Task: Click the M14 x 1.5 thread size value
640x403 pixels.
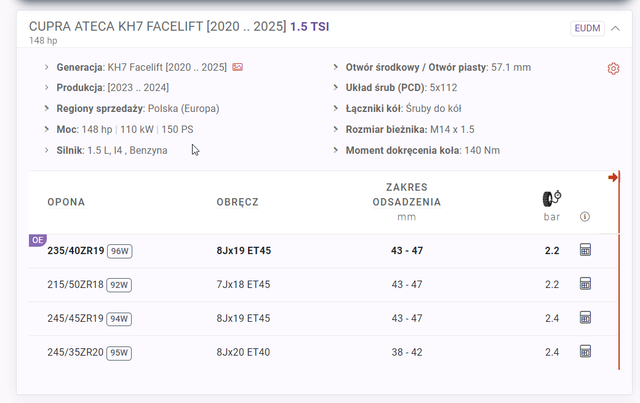Action: click(x=452, y=129)
